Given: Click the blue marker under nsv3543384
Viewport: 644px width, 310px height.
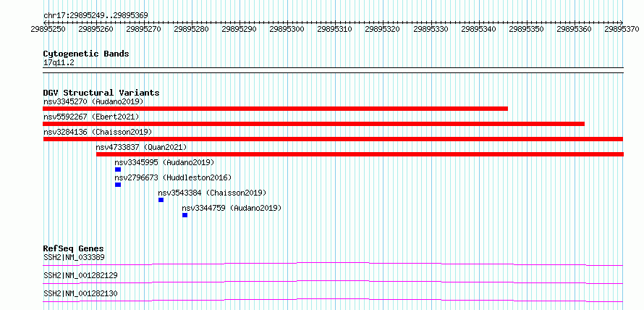Looking at the screenshot, I should (x=161, y=200).
